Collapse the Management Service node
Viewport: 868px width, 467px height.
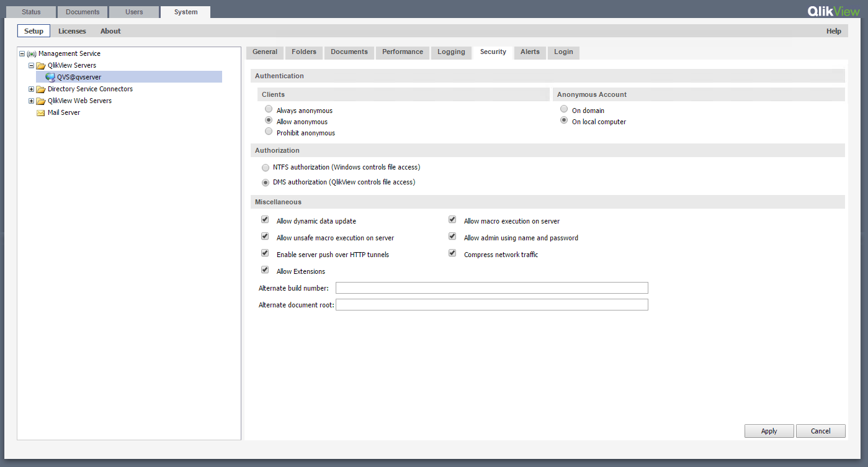pyautogui.click(x=22, y=54)
